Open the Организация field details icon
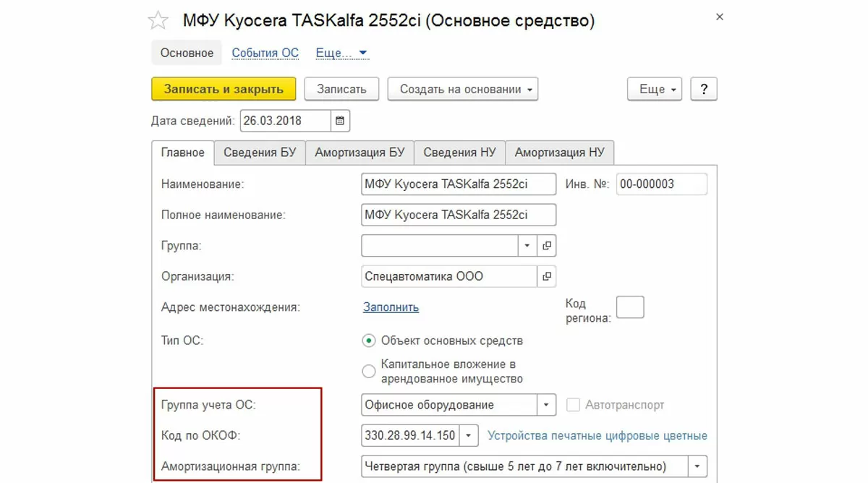868x483 pixels. coord(547,276)
